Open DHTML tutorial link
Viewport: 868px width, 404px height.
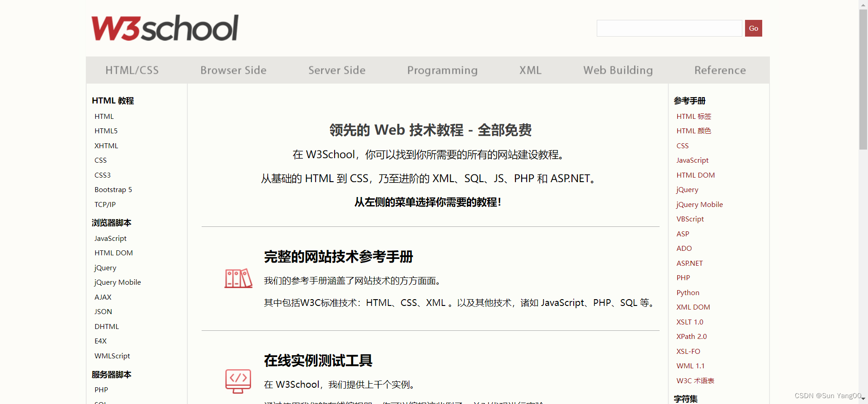[x=107, y=327]
